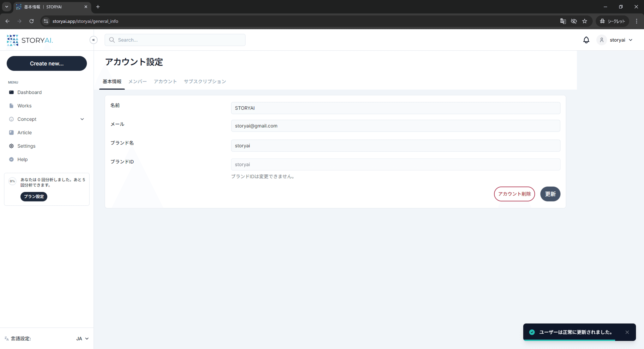Click the 名前 input field
The height and width of the screenshot is (349, 644).
click(395, 108)
